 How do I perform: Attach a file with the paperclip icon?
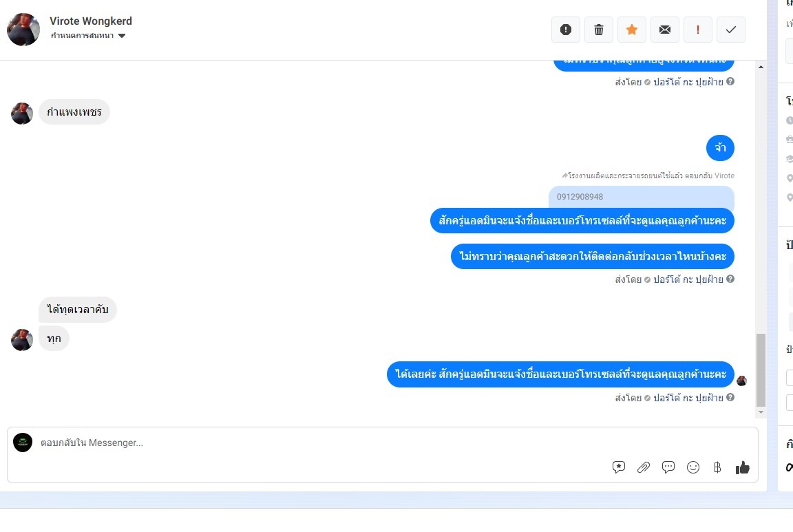click(644, 467)
